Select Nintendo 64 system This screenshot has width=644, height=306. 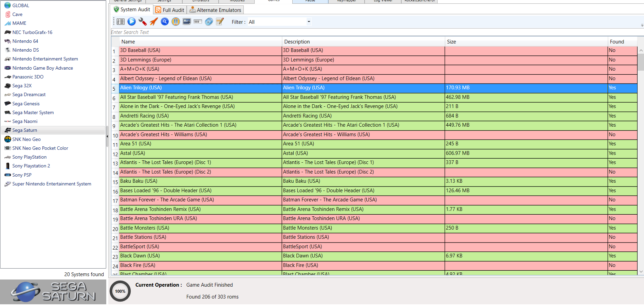coord(25,41)
